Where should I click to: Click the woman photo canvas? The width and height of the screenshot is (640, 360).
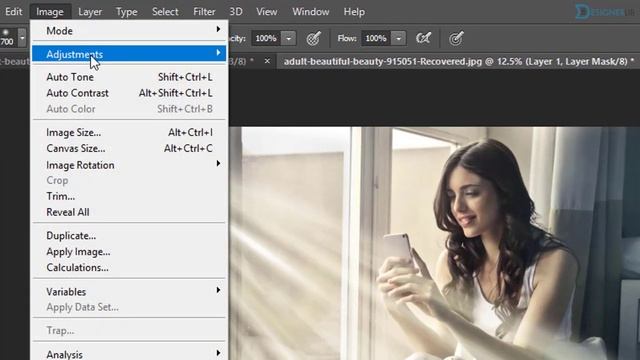434,243
